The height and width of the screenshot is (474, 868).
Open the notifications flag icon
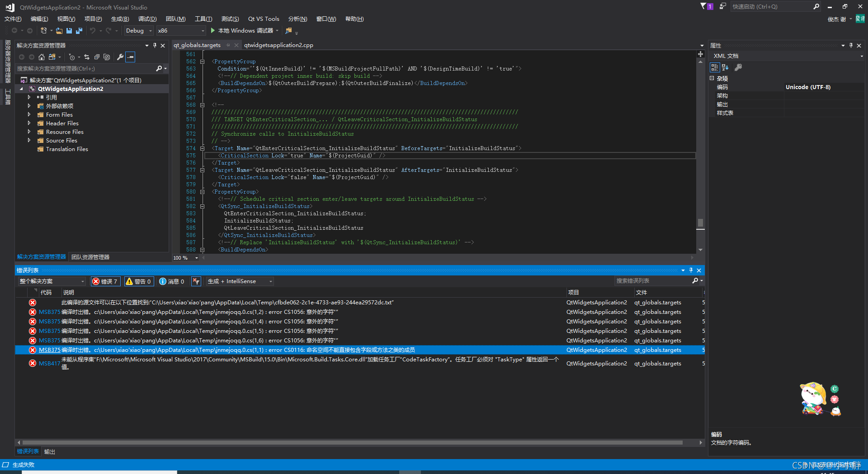[707, 6]
